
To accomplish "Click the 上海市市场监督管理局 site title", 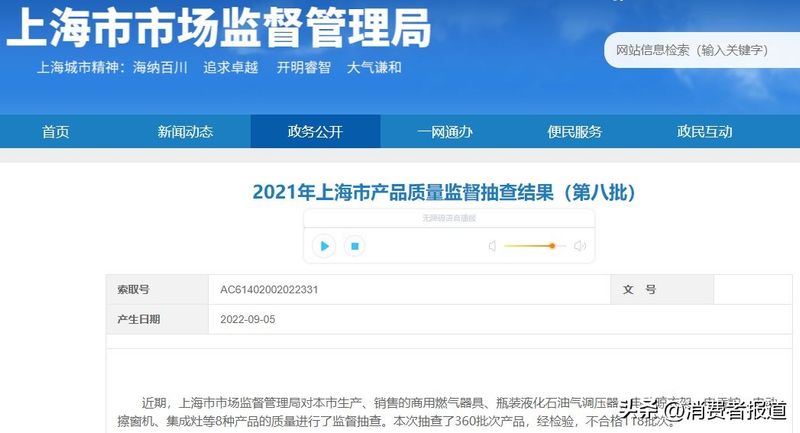I will (219, 28).
